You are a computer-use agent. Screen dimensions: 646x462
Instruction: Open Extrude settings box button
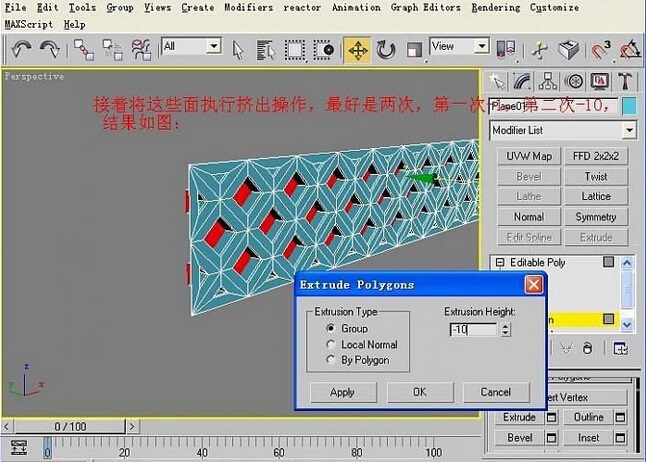[551, 417]
